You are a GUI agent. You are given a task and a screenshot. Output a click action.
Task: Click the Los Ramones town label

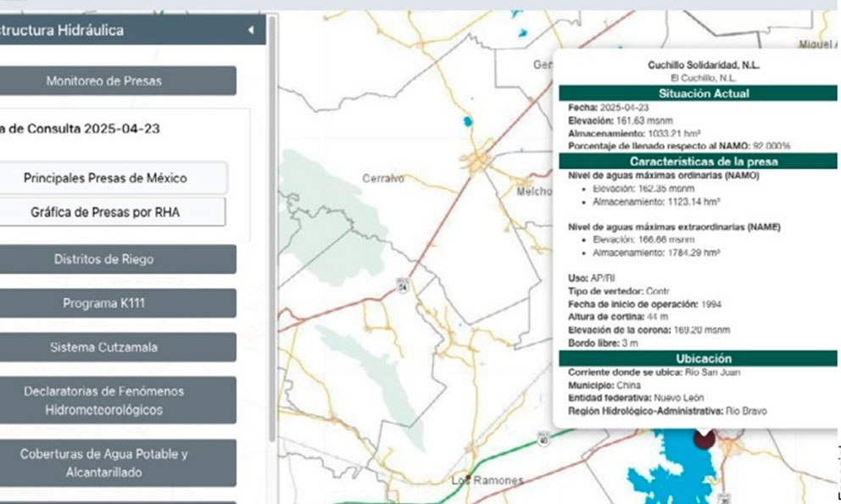coord(487,480)
